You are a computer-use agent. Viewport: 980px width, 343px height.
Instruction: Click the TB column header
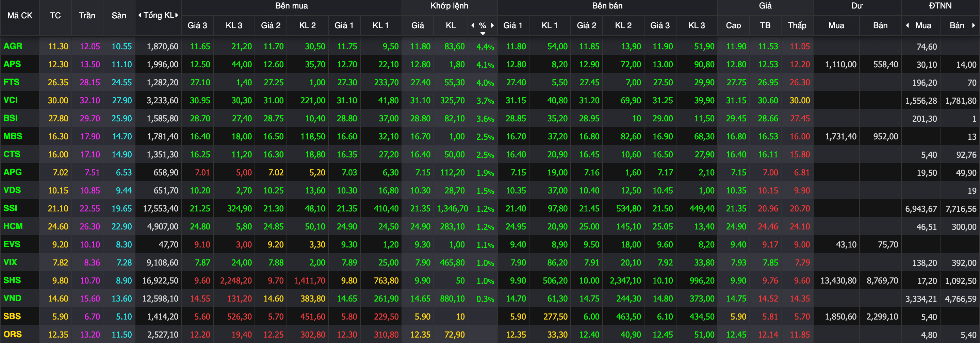click(765, 25)
